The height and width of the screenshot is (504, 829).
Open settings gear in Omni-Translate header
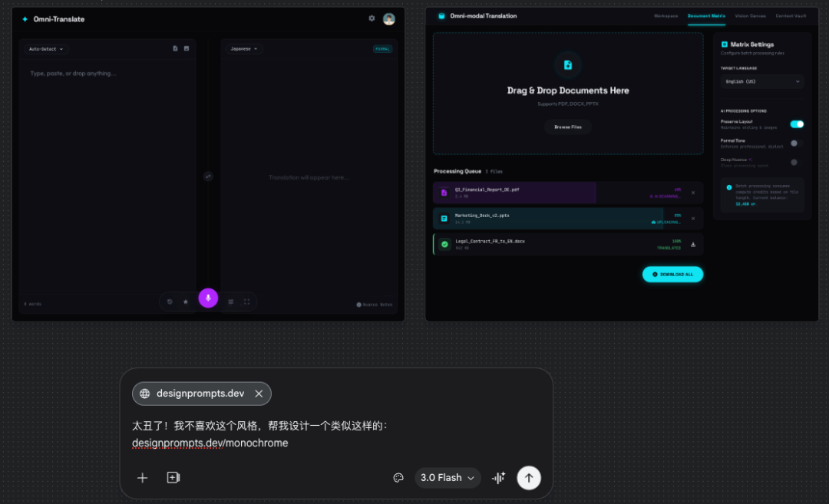[x=372, y=18]
